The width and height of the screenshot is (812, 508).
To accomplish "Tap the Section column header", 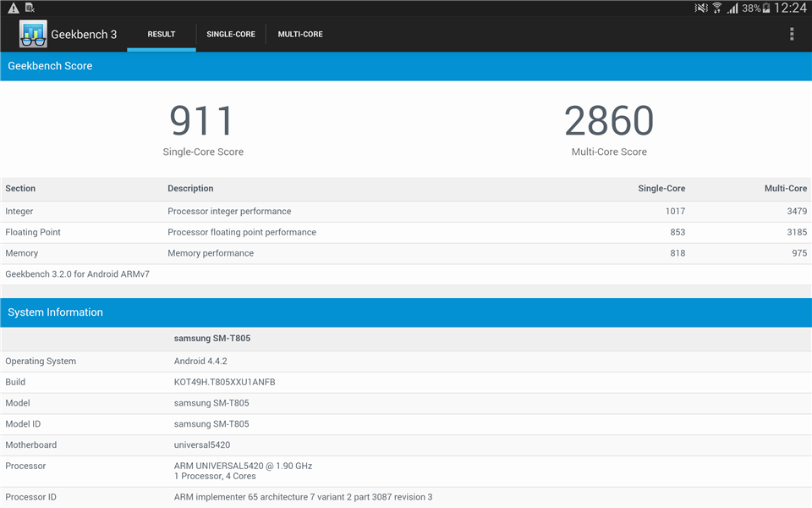I will [20, 188].
